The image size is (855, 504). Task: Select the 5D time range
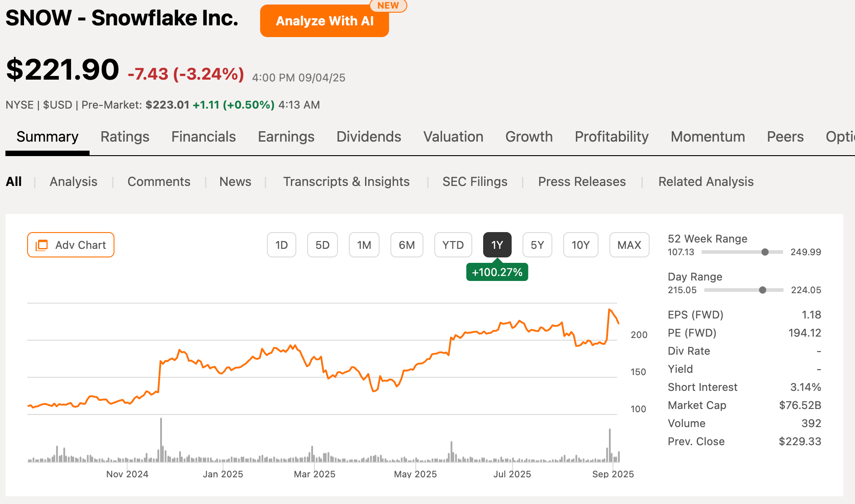(x=322, y=245)
